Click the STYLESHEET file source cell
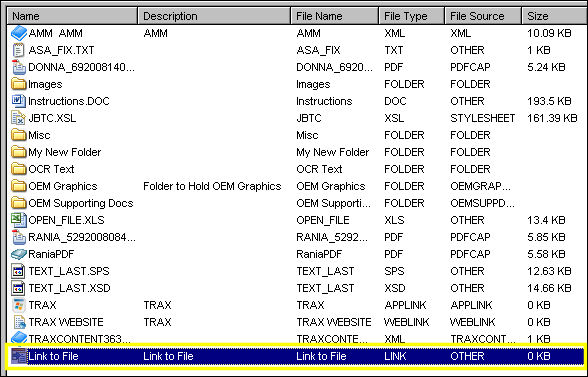This screenshot has height=377, width=588. point(483,118)
